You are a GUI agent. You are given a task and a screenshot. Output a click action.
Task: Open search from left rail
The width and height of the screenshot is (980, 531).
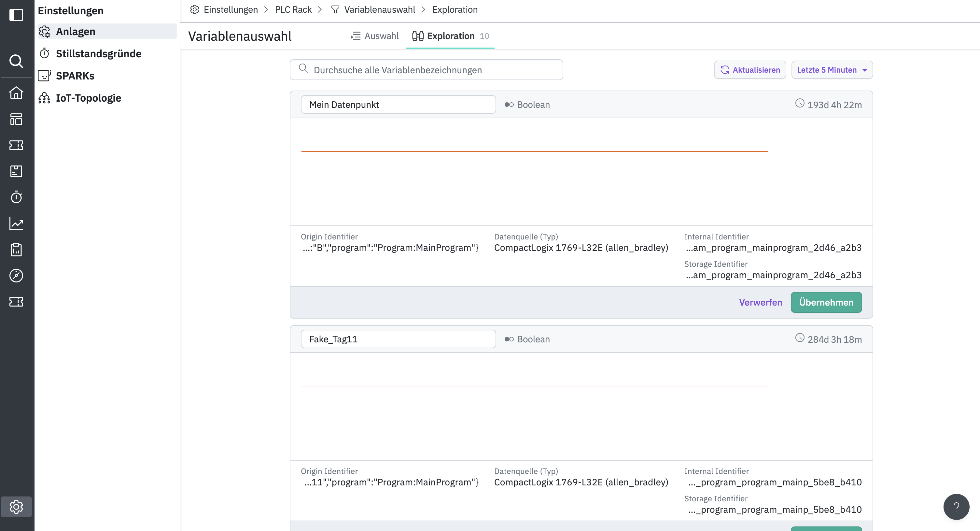16,61
